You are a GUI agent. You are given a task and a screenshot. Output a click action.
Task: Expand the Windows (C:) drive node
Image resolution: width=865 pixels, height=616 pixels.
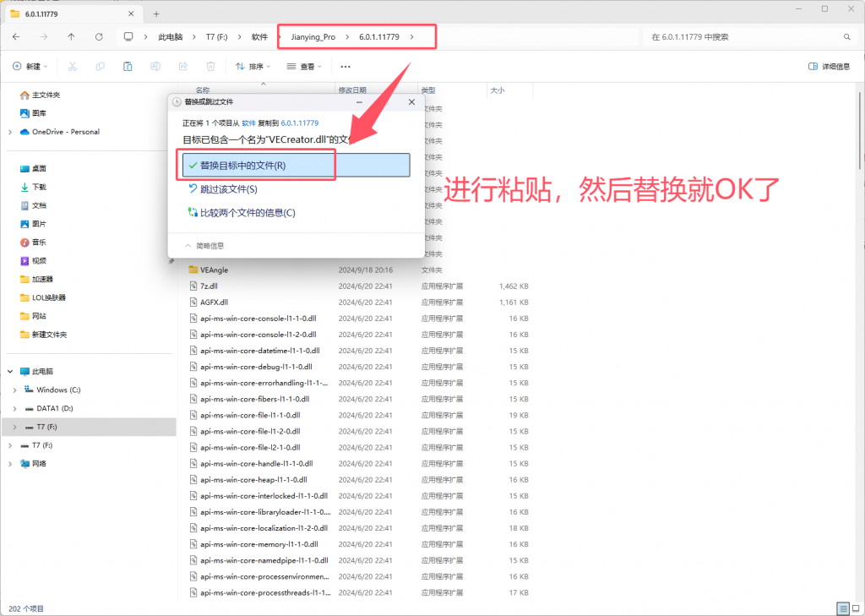pos(15,390)
